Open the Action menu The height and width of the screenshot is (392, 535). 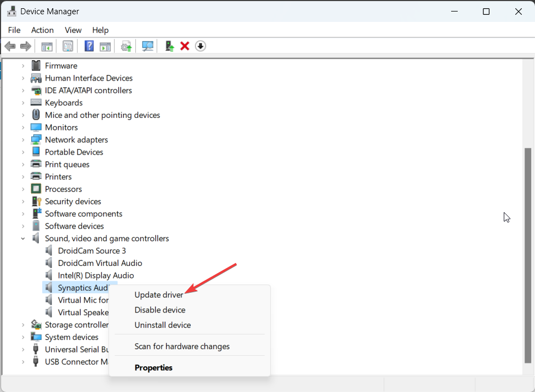42,30
